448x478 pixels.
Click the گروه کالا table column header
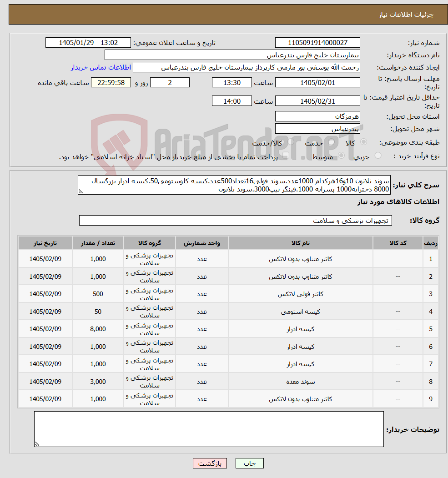coord(150,243)
